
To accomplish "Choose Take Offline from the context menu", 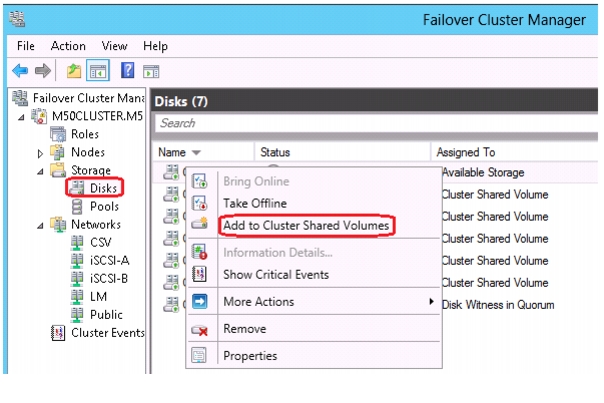I will point(255,203).
